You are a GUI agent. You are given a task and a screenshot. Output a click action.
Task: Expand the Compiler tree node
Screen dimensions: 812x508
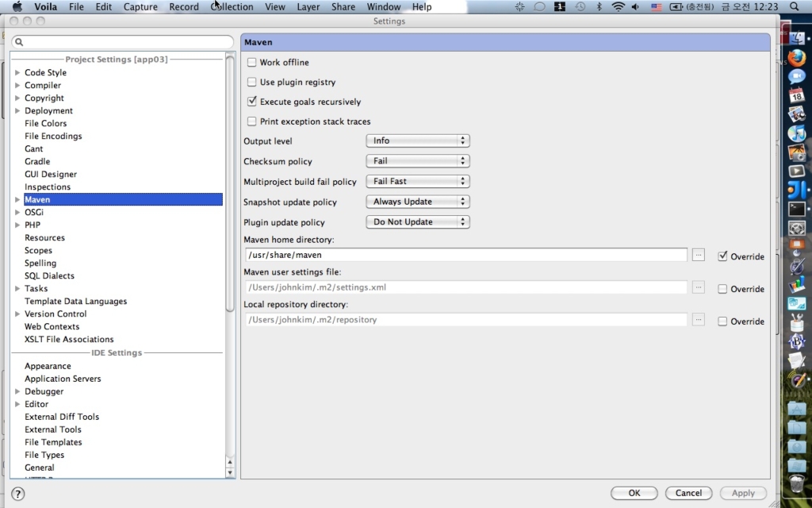click(17, 85)
